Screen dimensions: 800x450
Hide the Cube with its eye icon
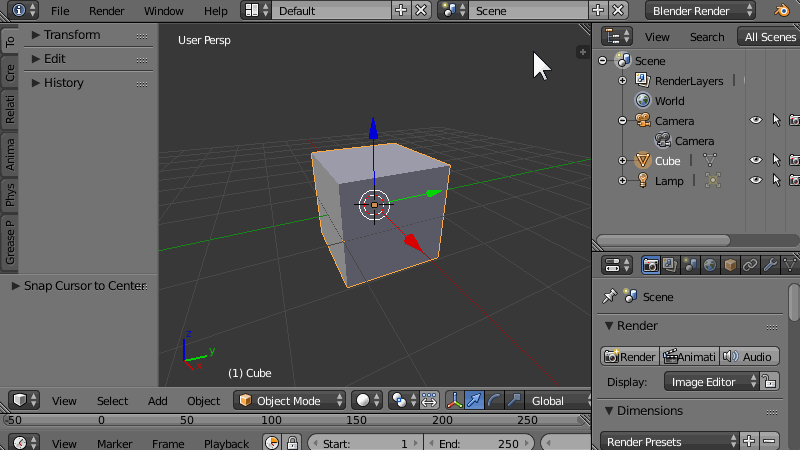coord(756,160)
